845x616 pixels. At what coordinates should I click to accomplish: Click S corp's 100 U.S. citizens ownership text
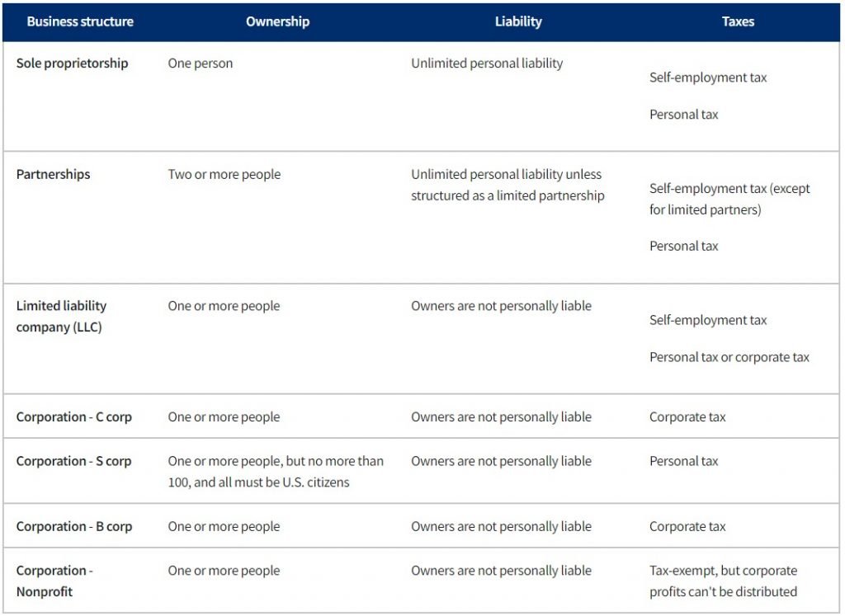click(x=276, y=472)
